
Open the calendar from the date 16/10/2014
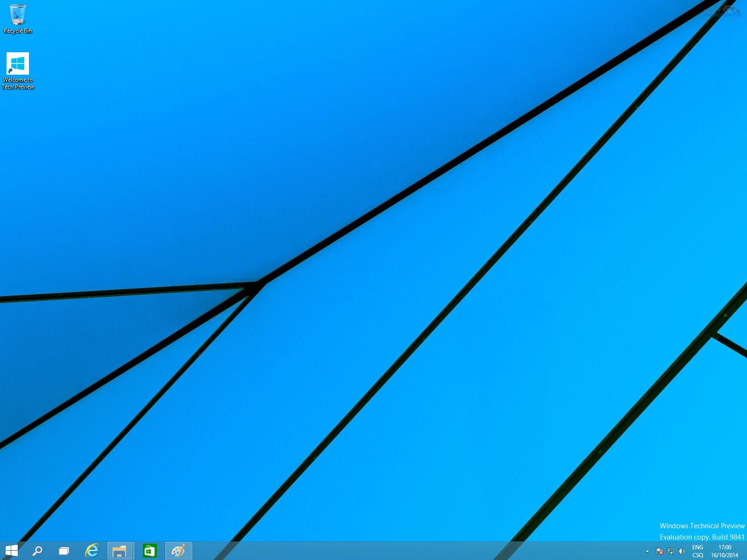(725, 555)
